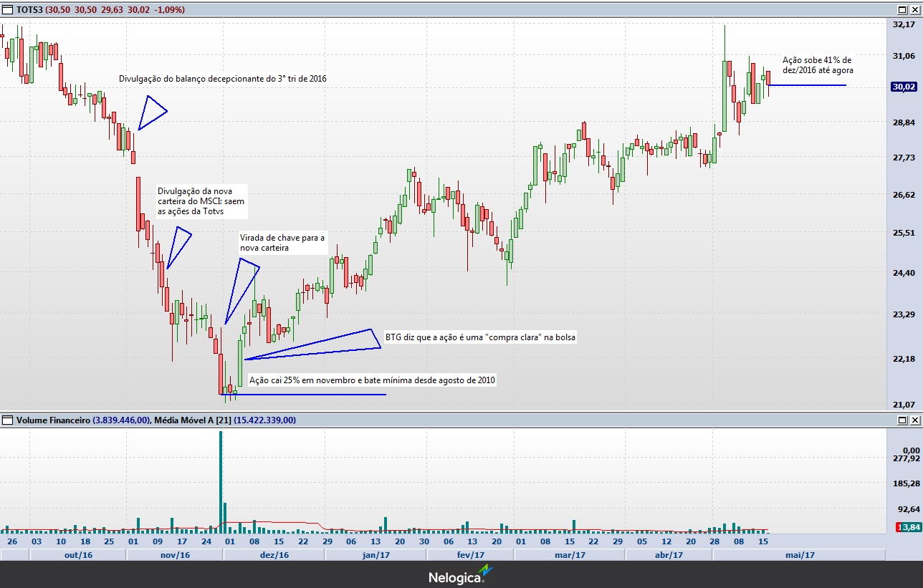Viewport: 923px width, 588px height.
Task: Select the "Virada de chave" annotation note
Action: [282, 243]
